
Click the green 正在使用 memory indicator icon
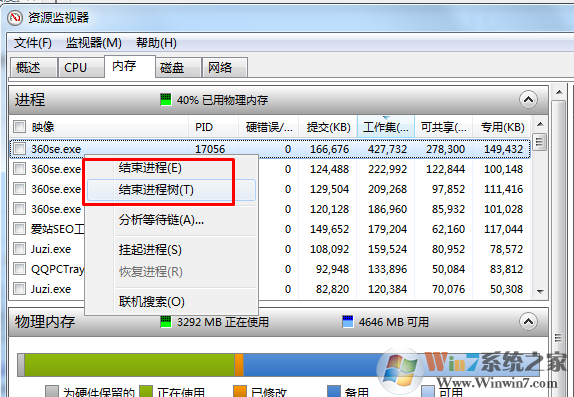(165, 322)
